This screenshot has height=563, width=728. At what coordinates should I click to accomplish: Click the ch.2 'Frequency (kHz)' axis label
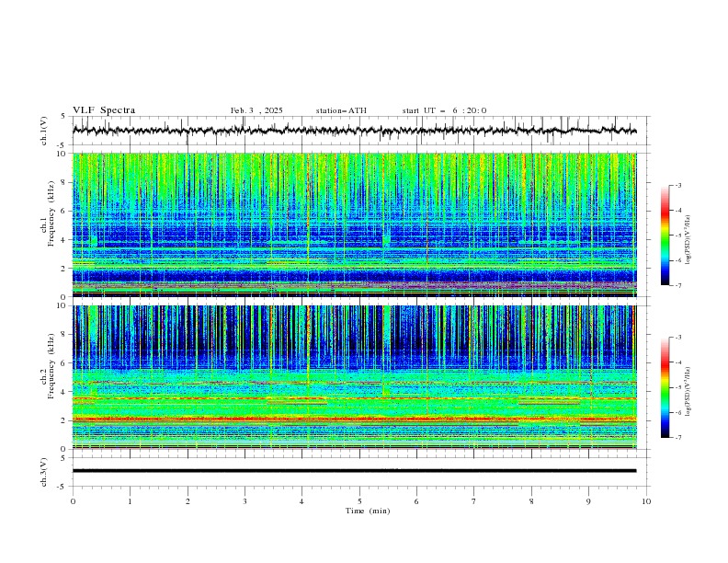(51, 366)
